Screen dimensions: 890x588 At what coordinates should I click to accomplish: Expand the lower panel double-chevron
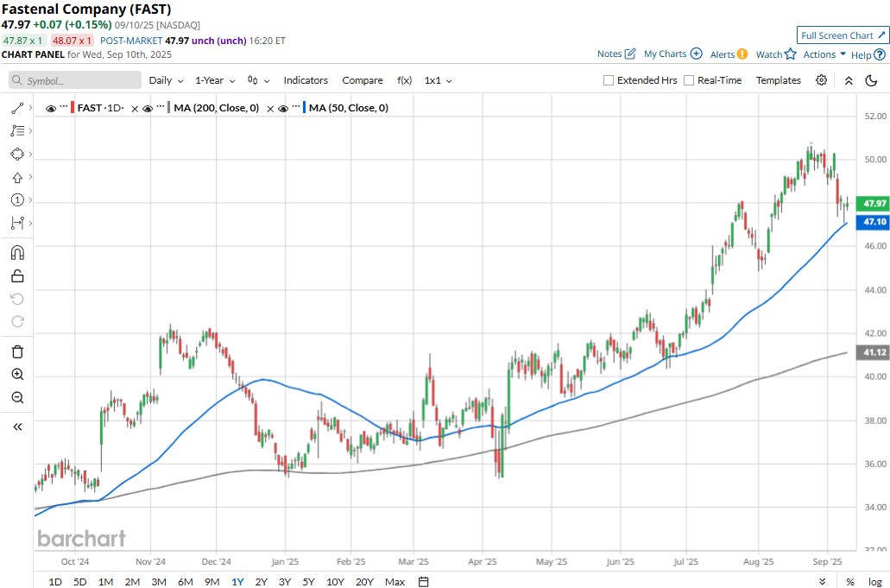click(822, 582)
